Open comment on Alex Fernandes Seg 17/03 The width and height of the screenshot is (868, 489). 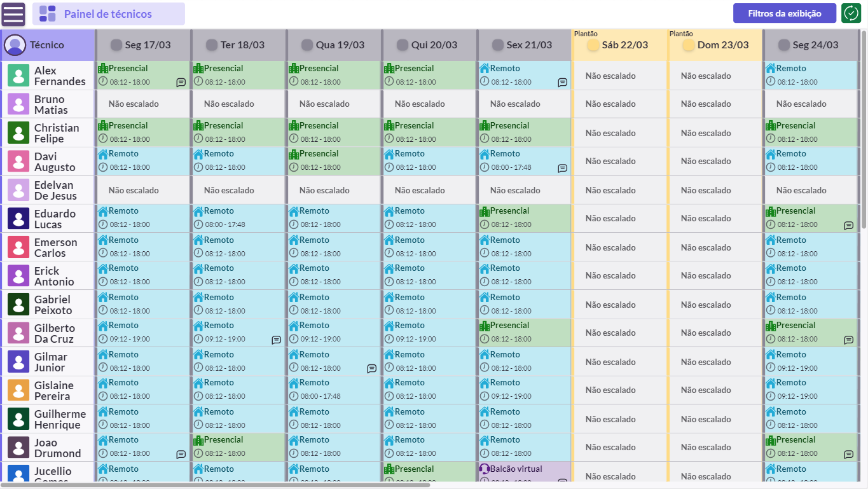click(x=181, y=82)
